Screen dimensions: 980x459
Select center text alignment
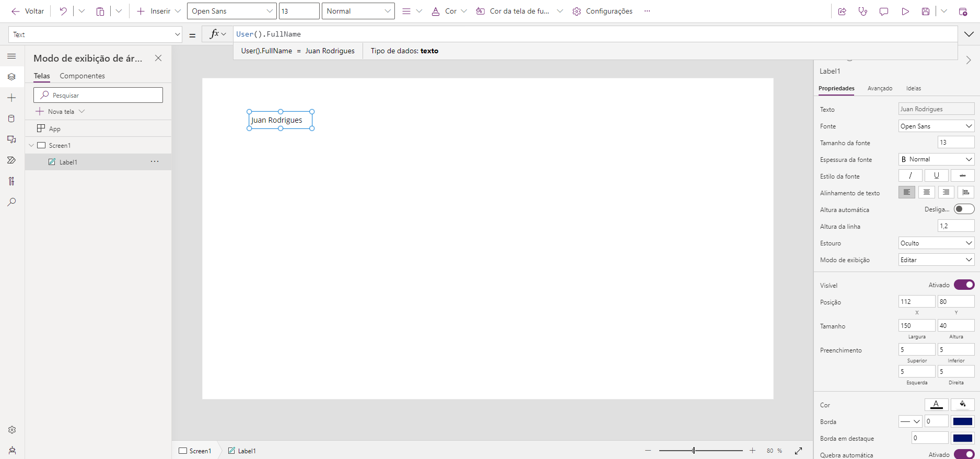[x=926, y=192]
